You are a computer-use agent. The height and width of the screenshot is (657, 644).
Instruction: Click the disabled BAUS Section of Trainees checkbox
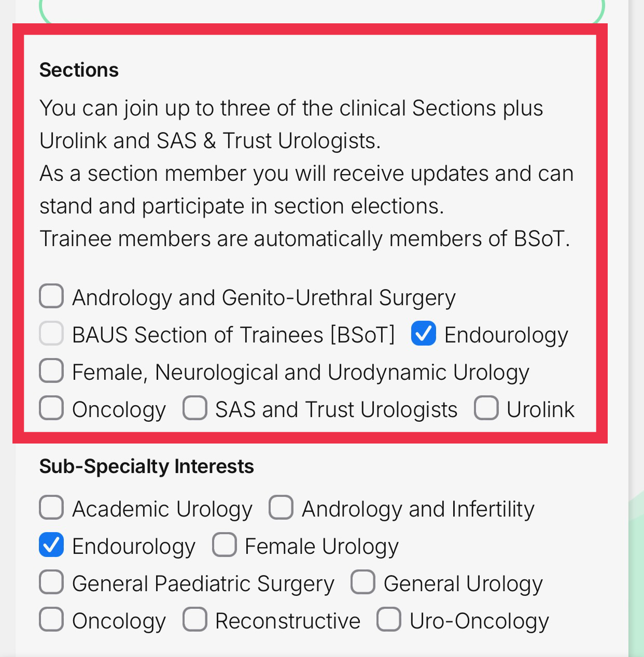click(51, 334)
